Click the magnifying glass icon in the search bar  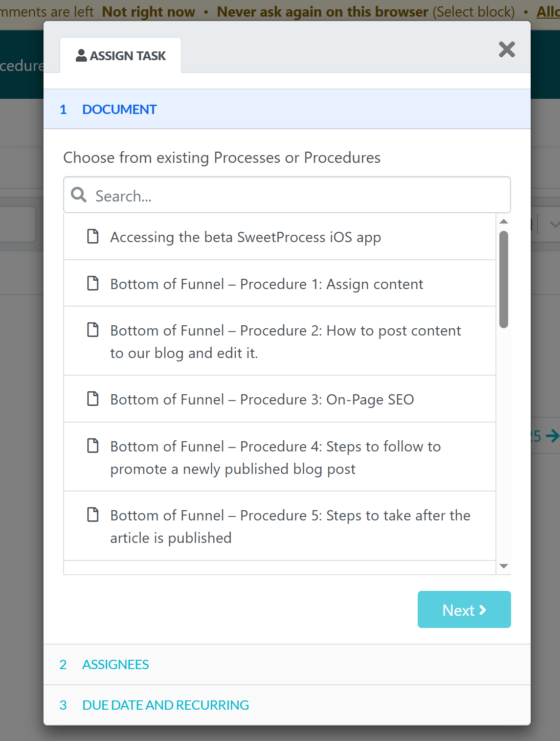[78, 195]
